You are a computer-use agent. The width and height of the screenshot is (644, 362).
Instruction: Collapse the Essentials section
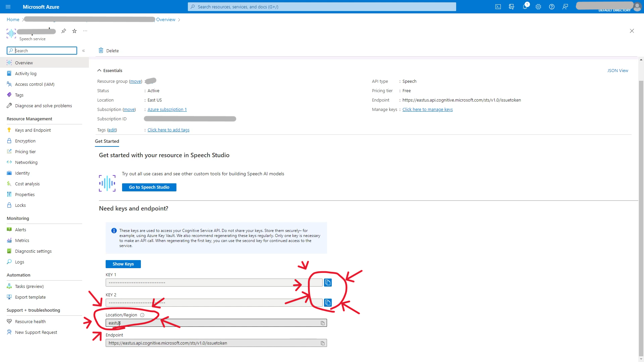coord(99,70)
